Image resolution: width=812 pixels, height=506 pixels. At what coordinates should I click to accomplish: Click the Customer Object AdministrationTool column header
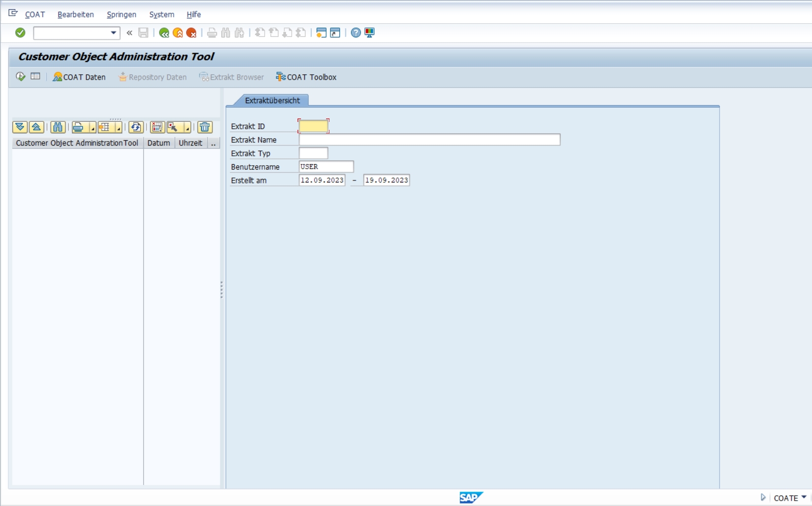click(78, 143)
